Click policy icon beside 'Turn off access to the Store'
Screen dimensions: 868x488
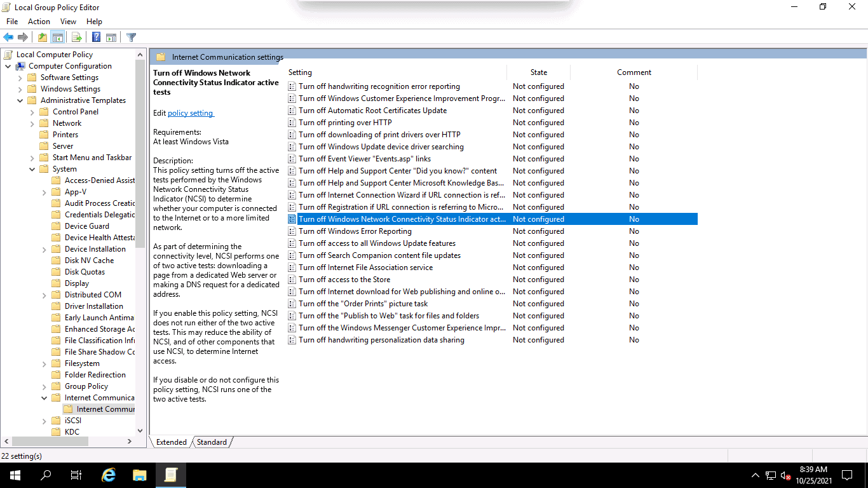(x=292, y=280)
